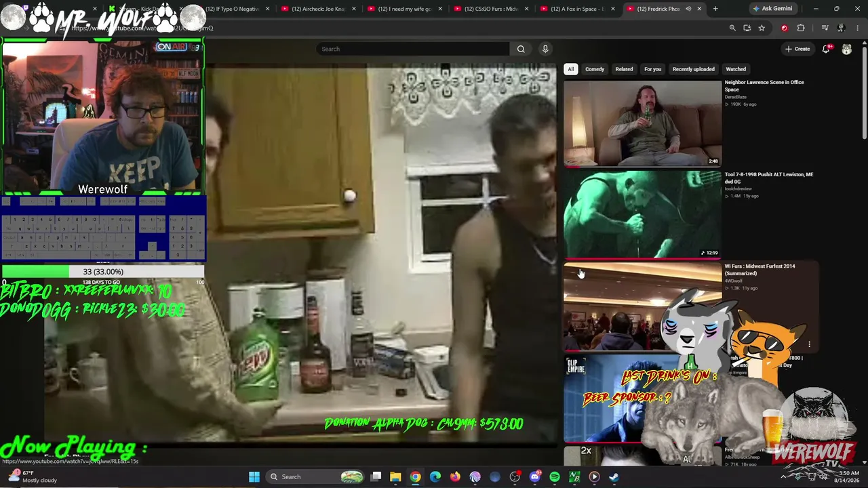This screenshot has width=868, height=488.
Task: Open Task View on the taskbar
Action: tap(376, 476)
